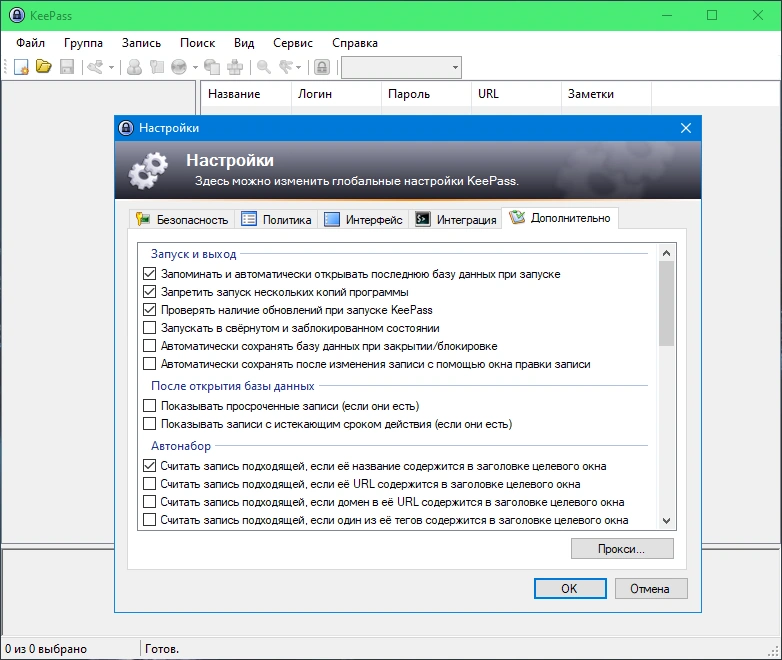Enable autosave при закрытии/блокировке checkbox
Image resolution: width=782 pixels, height=660 pixels.
coord(149,346)
